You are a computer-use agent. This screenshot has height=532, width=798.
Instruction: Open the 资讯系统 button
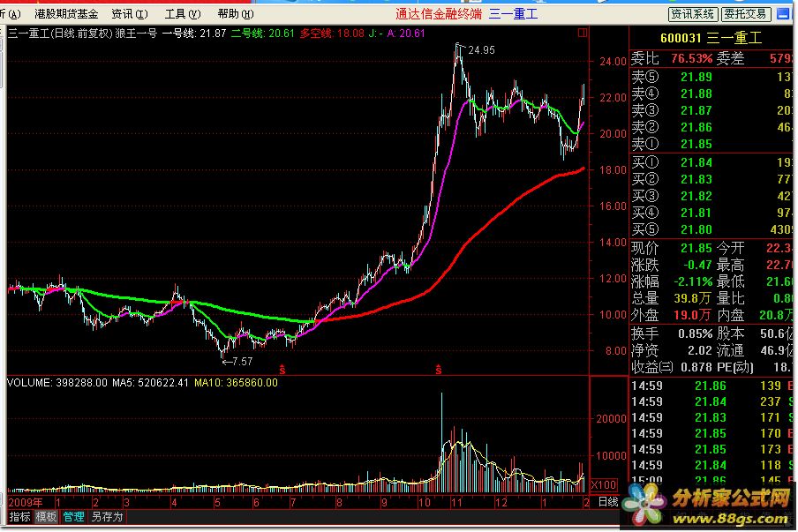click(693, 14)
